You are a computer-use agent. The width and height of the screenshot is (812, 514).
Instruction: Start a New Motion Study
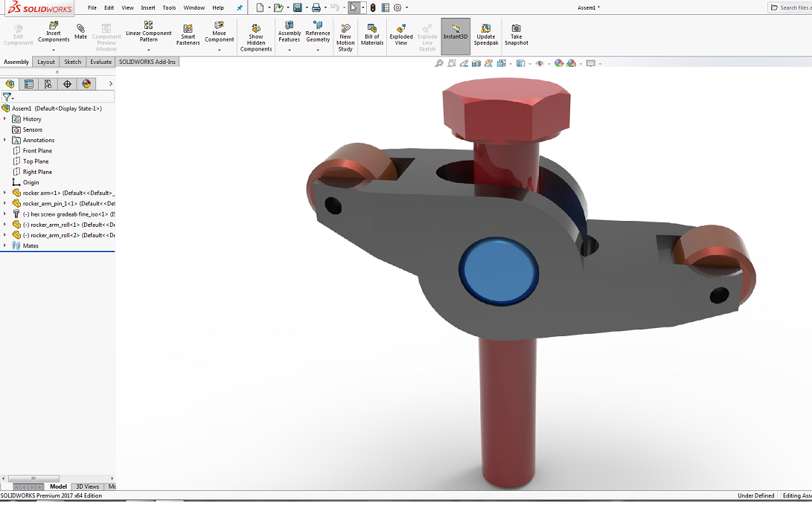pyautogui.click(x=345, y=37)
